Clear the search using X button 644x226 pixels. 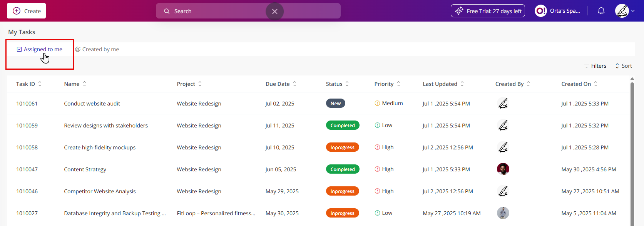click(x=274, y=12)
